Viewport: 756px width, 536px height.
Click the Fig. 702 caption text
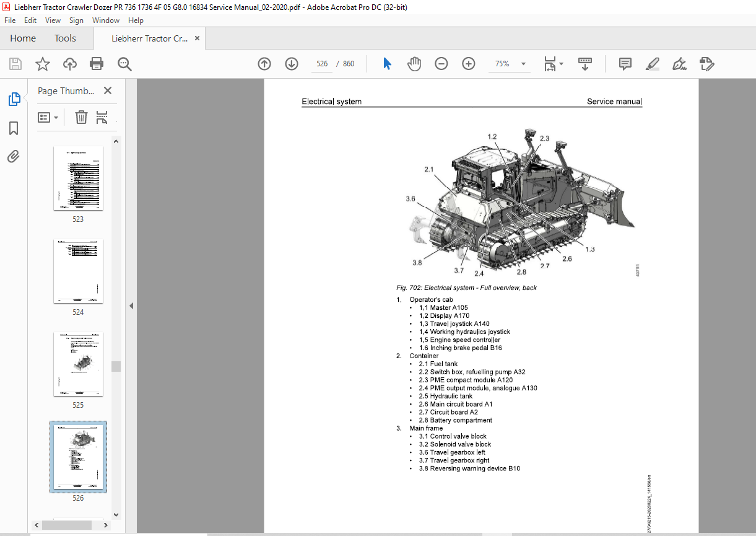point(466,288)
